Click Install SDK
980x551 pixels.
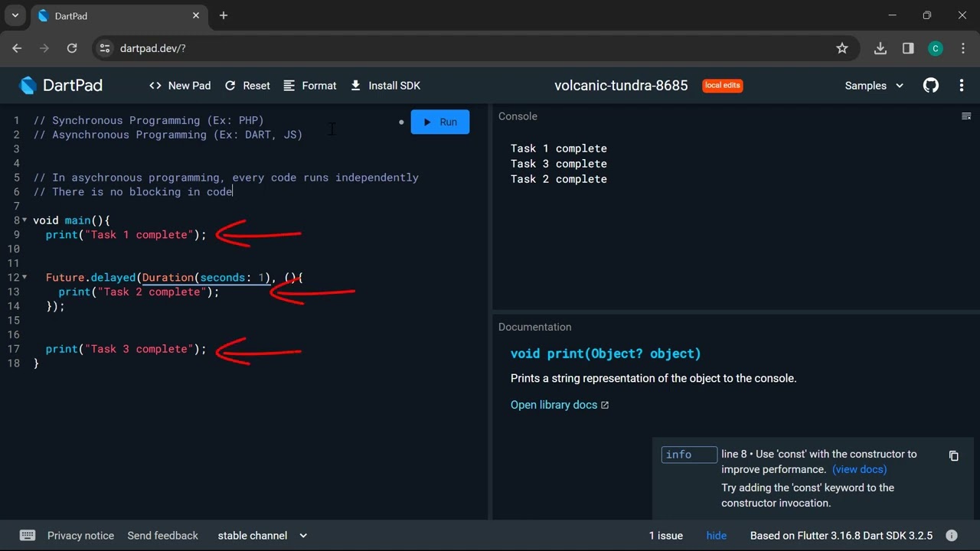pos(385,86)
